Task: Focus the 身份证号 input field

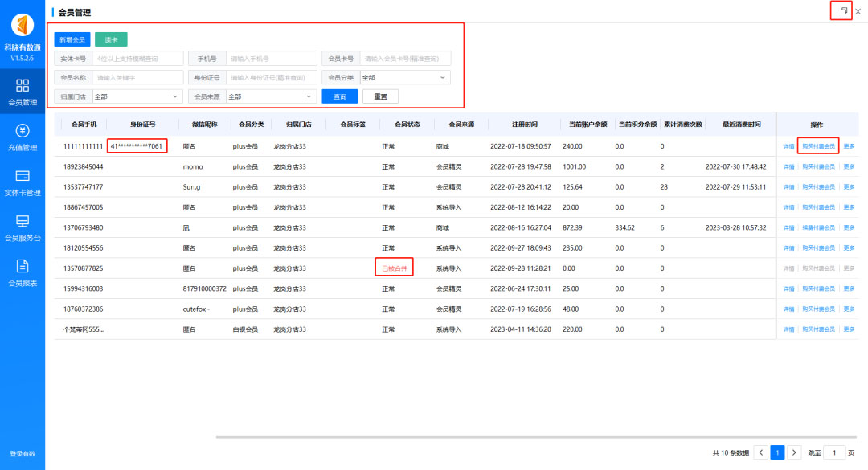Action: click(272, 77)
